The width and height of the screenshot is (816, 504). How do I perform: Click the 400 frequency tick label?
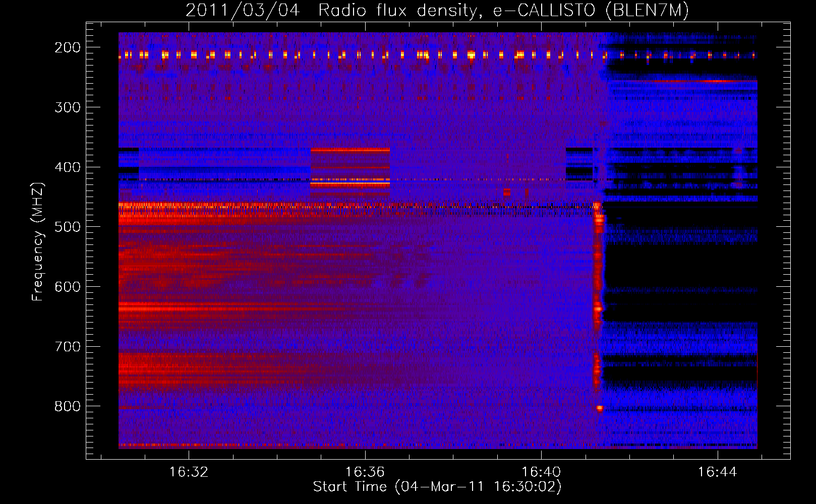(x=68, y=167)
